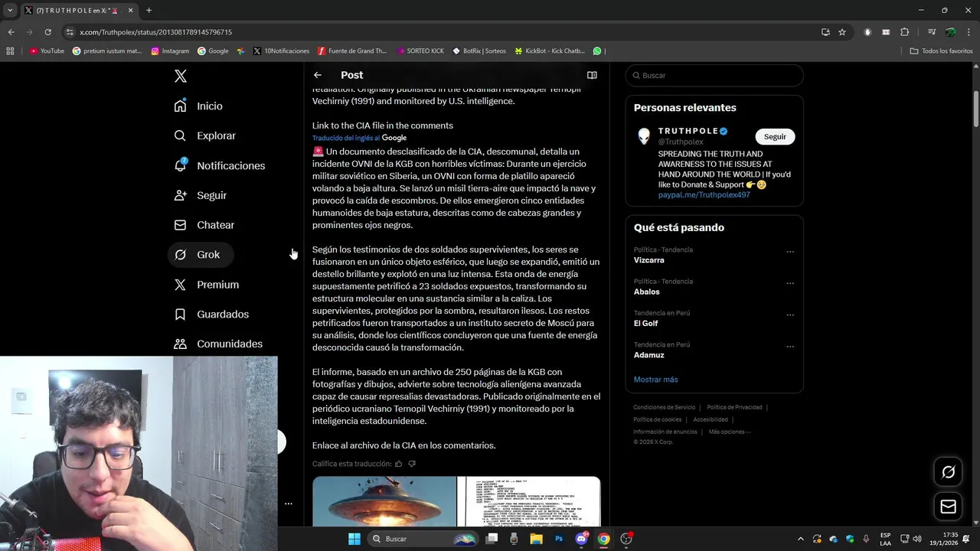Open Comunidades in the sidebar
Viewport: 980px width, 551px height.
[219, 344]
